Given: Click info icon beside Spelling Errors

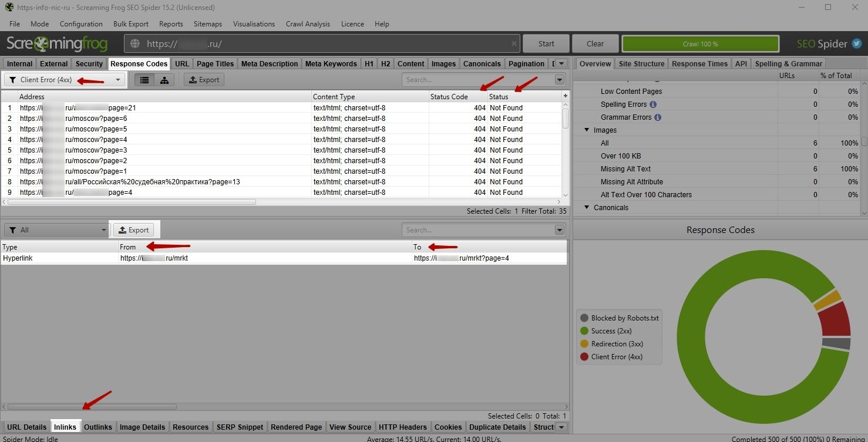Looking at the screenshot, I should point(653,104).
